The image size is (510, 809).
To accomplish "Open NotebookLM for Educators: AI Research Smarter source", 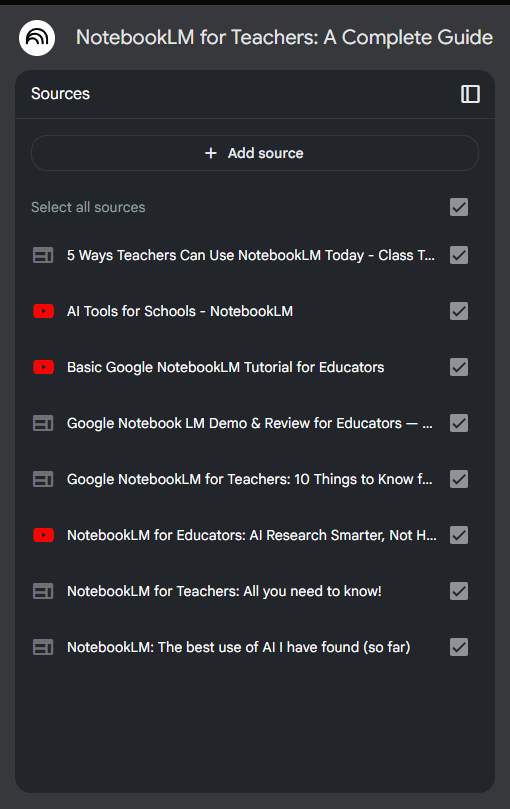I will click(x=252, y=536).
